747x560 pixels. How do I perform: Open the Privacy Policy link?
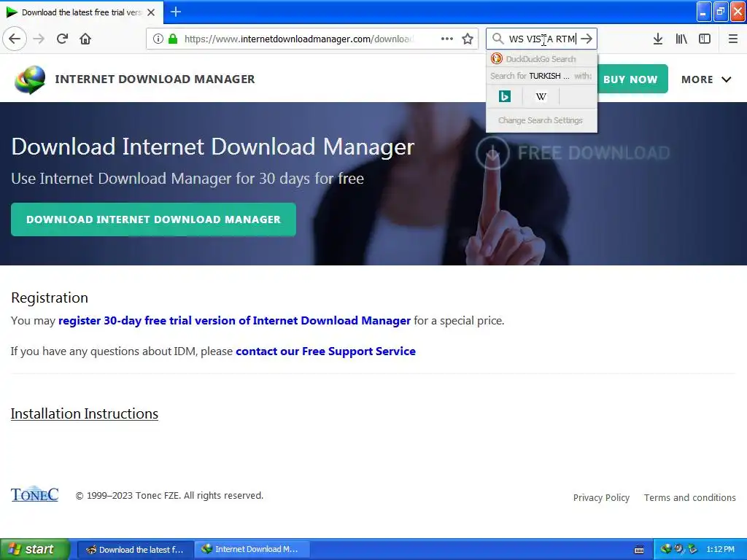point(601,497)
